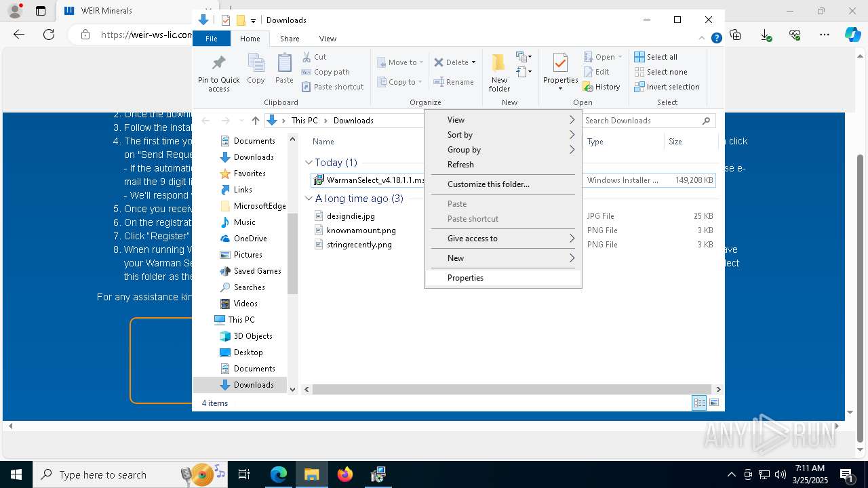
Task: Select 3D Objects in navigation pane
Action: click(x=253, y=336)
